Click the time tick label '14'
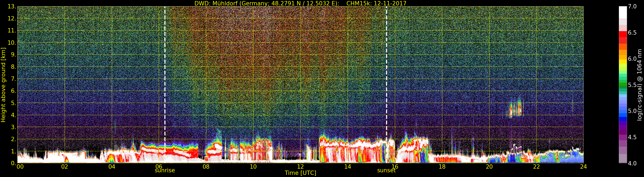 click(347, 166)
